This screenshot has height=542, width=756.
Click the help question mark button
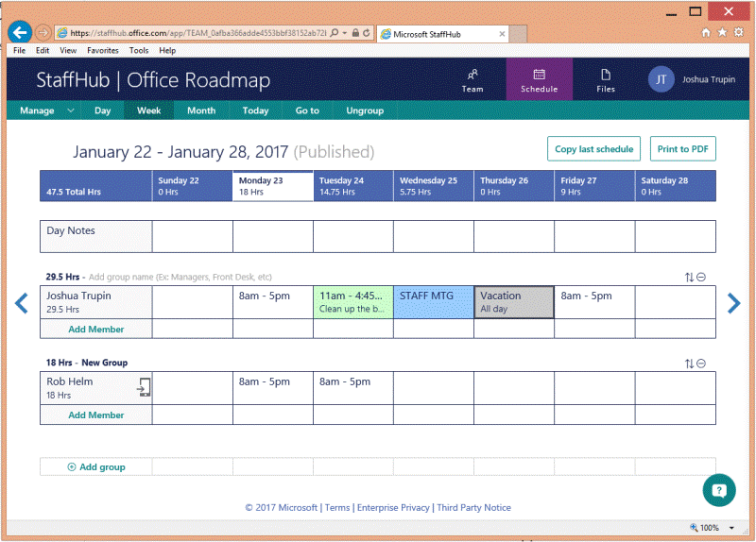coord(718,490)
